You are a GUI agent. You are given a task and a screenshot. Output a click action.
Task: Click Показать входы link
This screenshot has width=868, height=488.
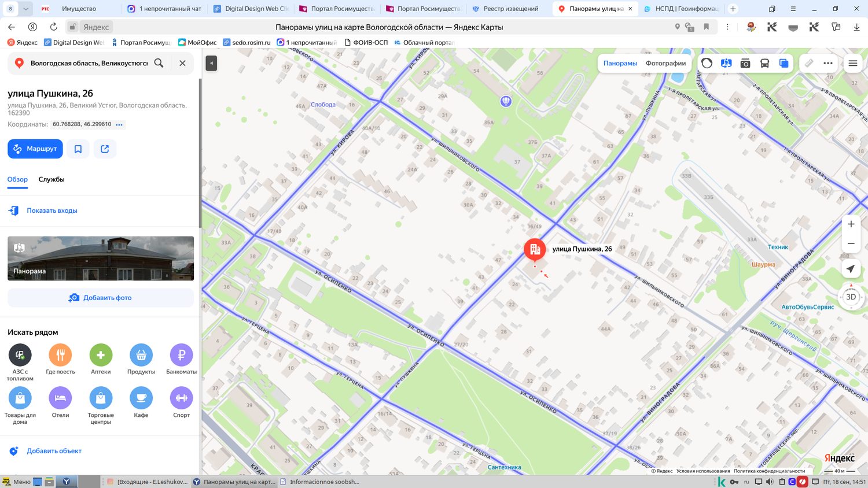(52, 210)
